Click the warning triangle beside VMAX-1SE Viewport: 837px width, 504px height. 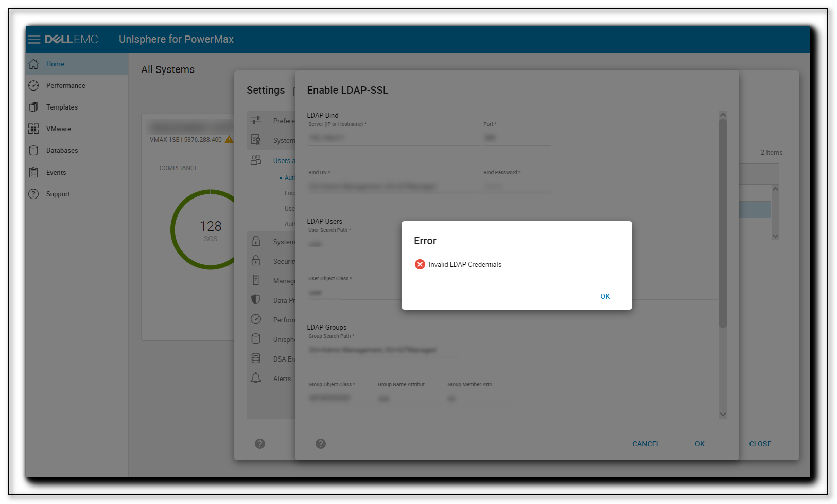(x=229, y=139)
